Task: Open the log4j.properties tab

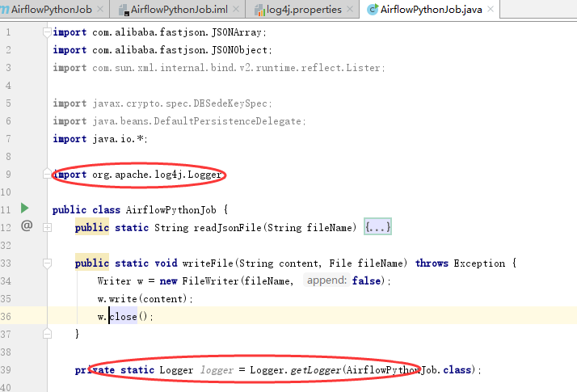Action: pyautogui.click(x=304, y=10)
